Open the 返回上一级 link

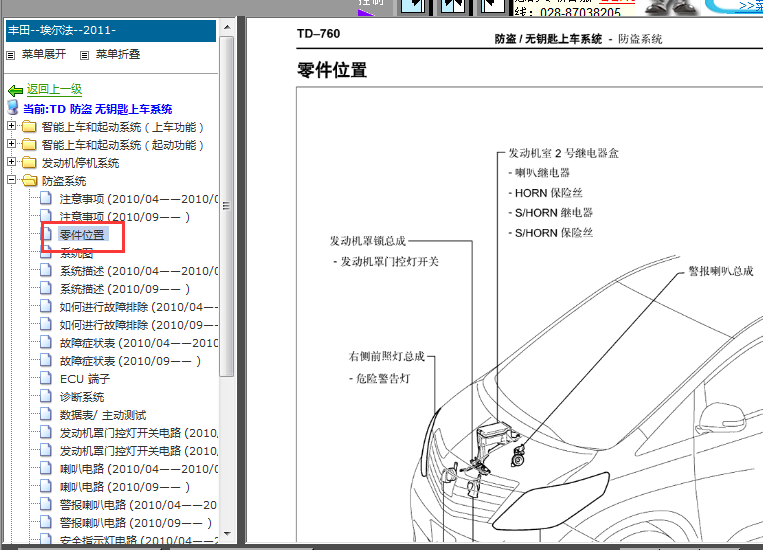[x=54, y=89]
